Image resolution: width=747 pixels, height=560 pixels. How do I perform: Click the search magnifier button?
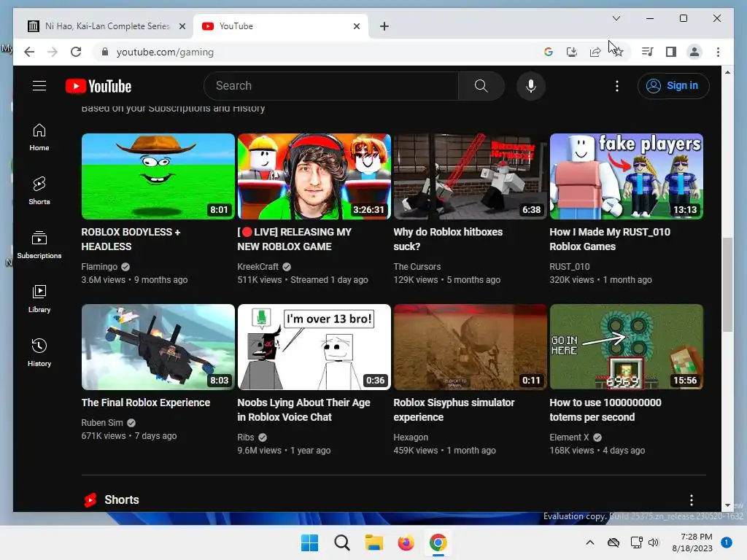point(481,86)
